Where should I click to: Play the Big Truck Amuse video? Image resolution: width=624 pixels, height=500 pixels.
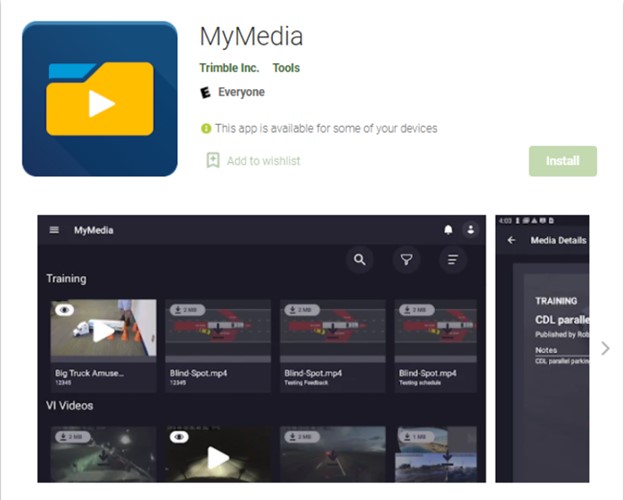[103, 331]
